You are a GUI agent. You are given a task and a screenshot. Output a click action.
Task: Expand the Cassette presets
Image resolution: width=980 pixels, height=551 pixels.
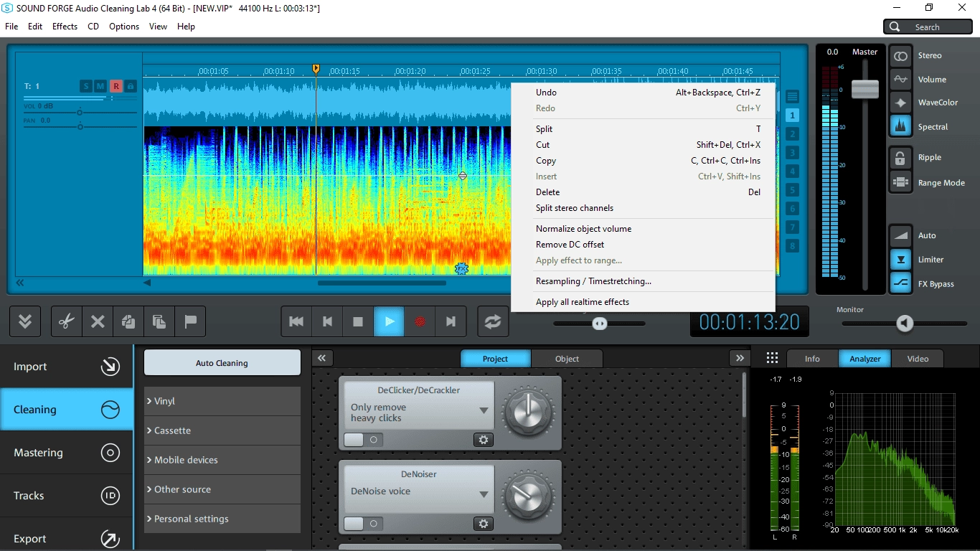(222, 430)
